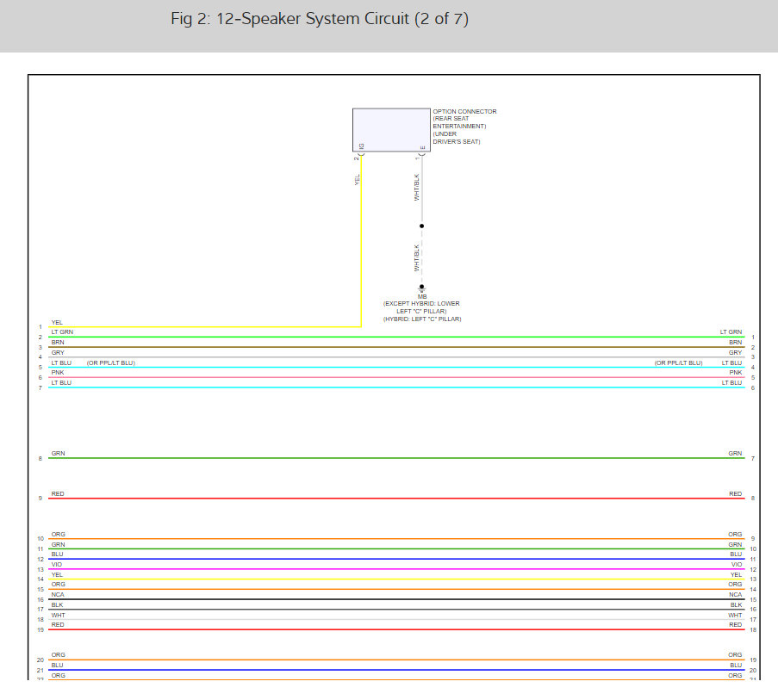Click the right YEL label at wire 13
The width and height of the screenshot is (778, 700).
(x=737, y=574)
